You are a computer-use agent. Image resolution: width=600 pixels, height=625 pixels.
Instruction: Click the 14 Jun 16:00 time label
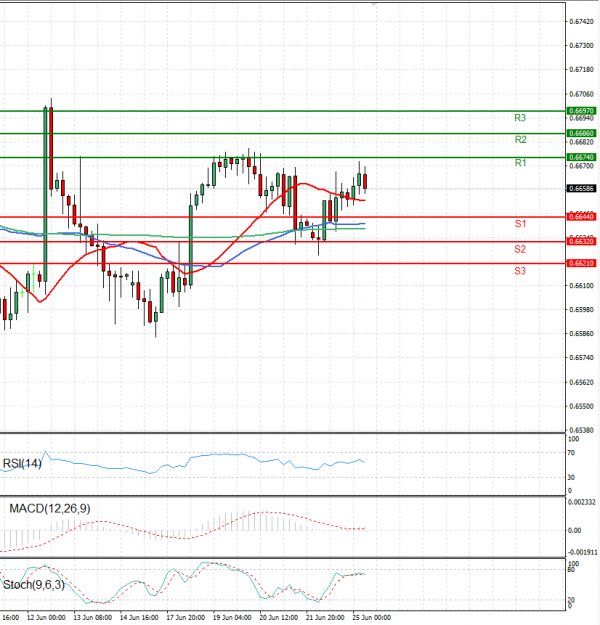[x=139, y=617]
